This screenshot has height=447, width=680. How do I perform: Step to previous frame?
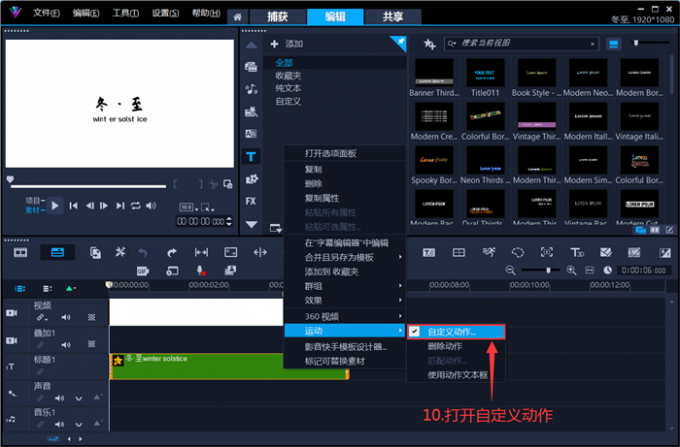coord(90,206)
